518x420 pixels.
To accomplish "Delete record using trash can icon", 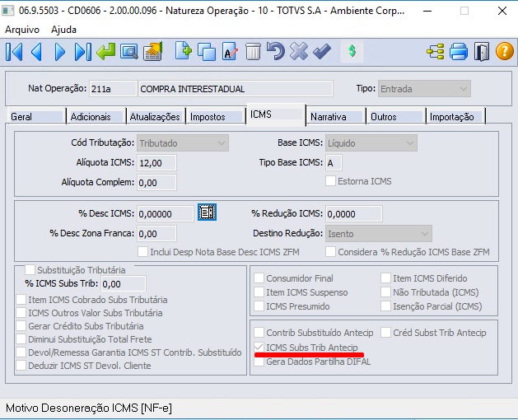I will 253,52.
